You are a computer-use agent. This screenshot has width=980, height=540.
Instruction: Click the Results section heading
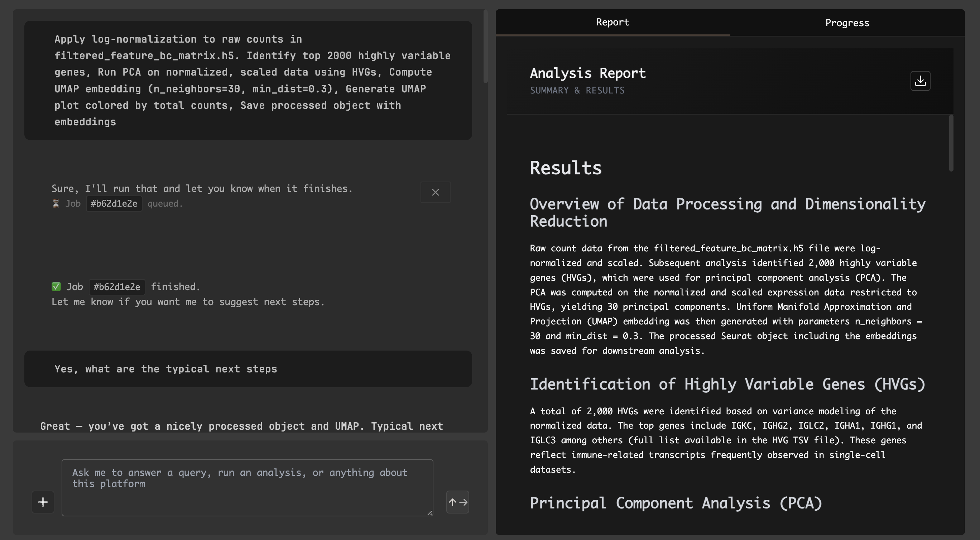[x=565, y=168]
